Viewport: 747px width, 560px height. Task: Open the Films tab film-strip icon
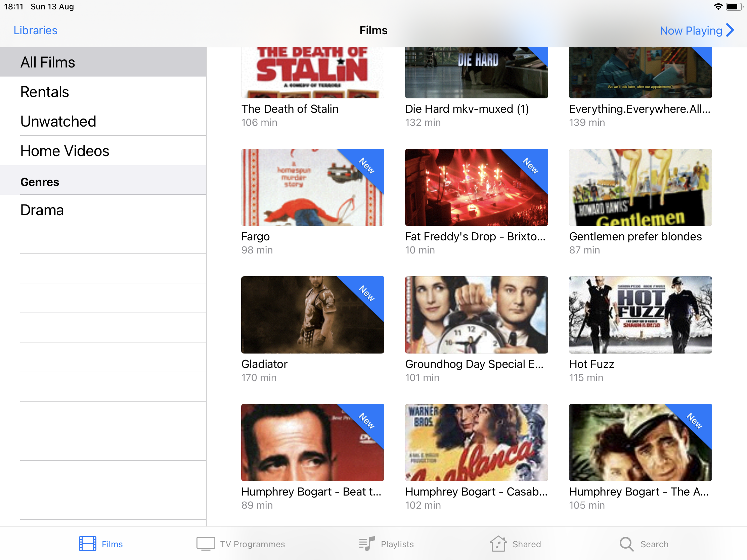coord(87,544)
